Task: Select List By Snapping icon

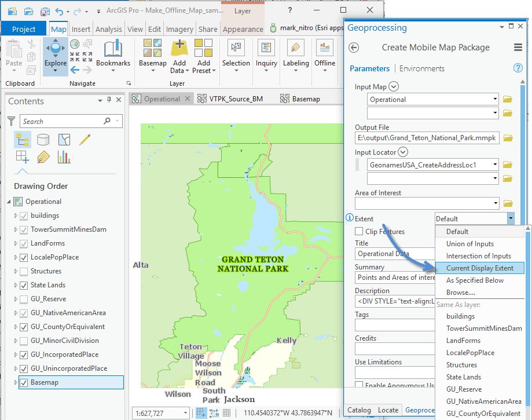Action: click(x=23, y=157)
